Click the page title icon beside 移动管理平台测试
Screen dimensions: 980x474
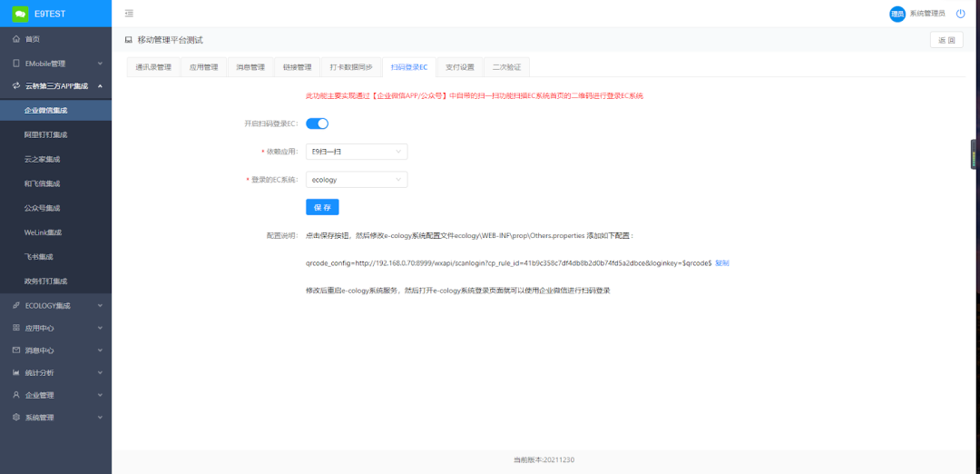point(129,40)
